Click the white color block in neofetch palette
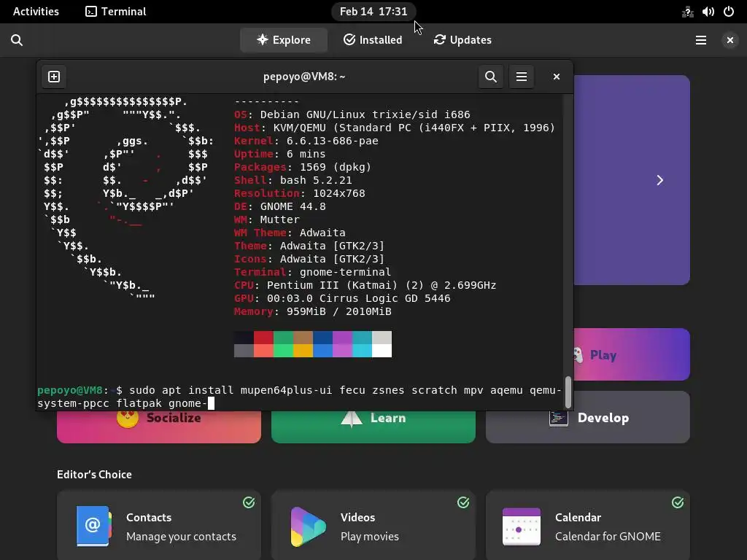The width and height of the screenshot is (747, 560). [382, 351]
